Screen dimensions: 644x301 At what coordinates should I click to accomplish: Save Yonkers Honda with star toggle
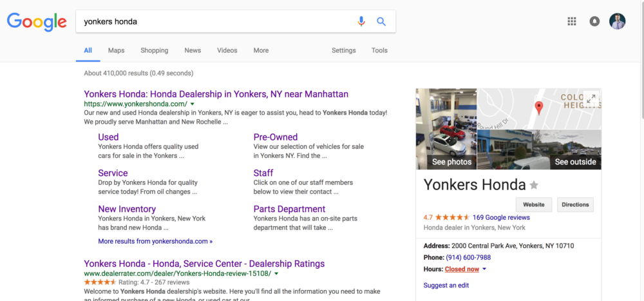[534, 186]
